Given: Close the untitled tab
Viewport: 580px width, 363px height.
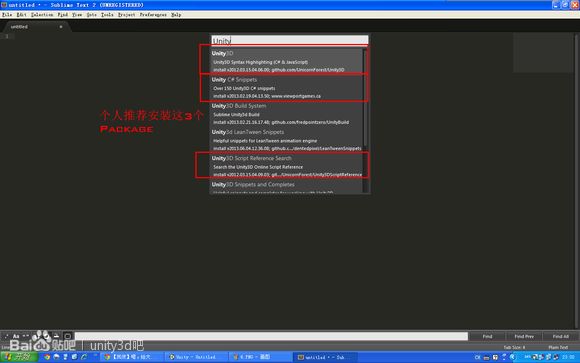Looking at the screenshot, I should point(61,27).
